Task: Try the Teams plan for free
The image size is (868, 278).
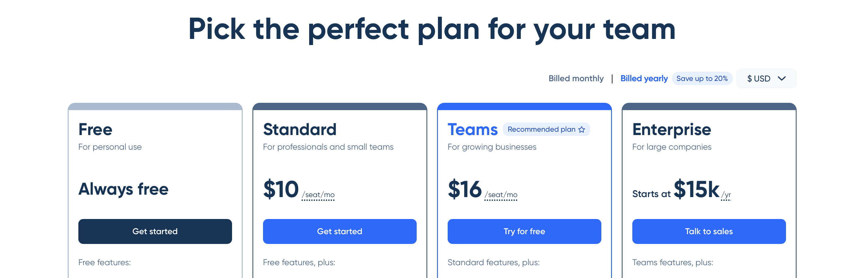Action: [x=524, y=231]
